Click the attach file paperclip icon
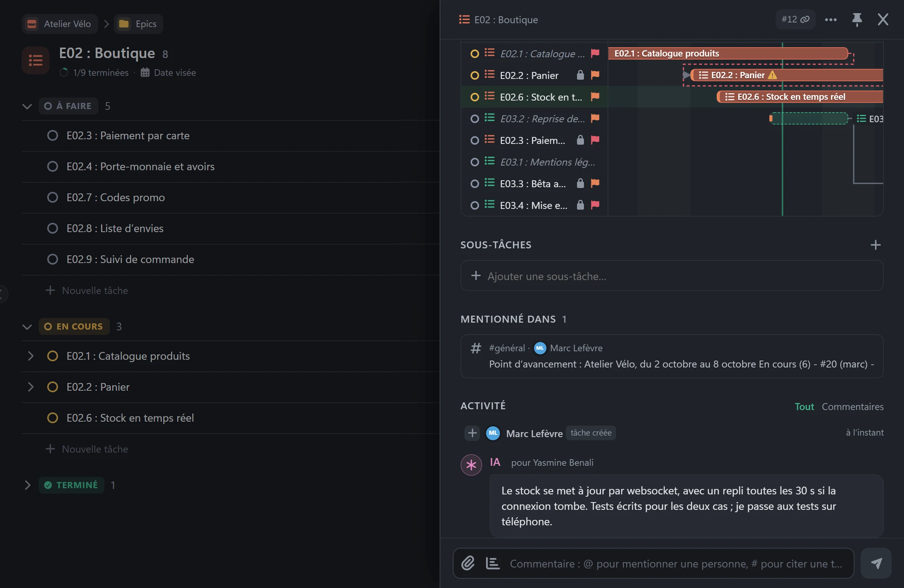The width and height of the screenshot is (904, 588). click(468, 563)
